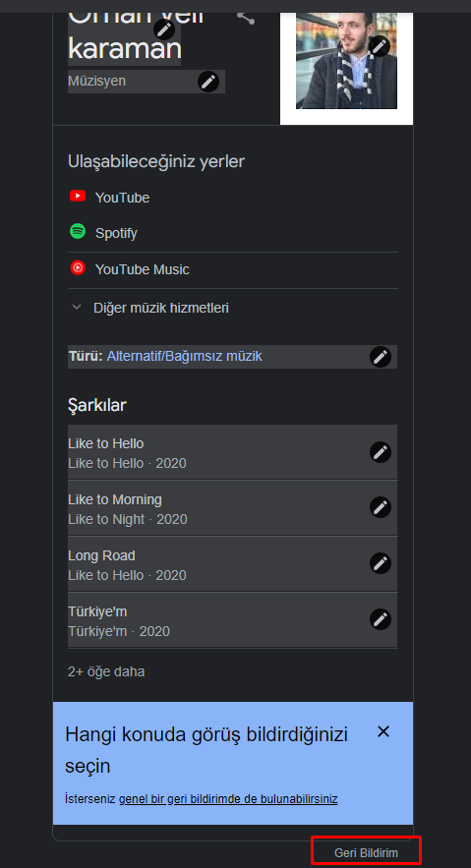Open the Alternatif/Bağımsız müzik genre link
471x868 pixels.
(x=184, y=357)
